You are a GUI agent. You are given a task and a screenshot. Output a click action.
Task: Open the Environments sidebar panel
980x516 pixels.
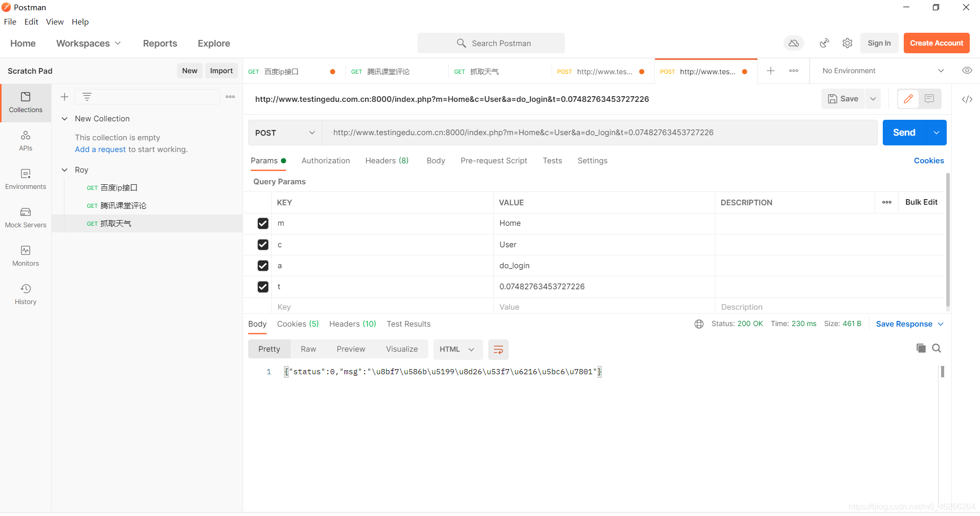point(26,180)
